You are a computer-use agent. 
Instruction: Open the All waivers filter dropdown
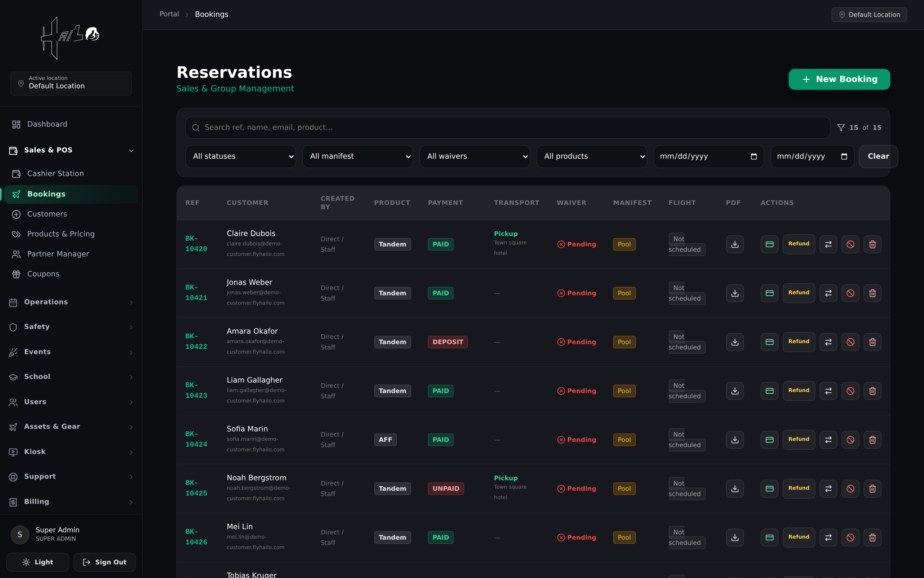click(x=475, y=156)
